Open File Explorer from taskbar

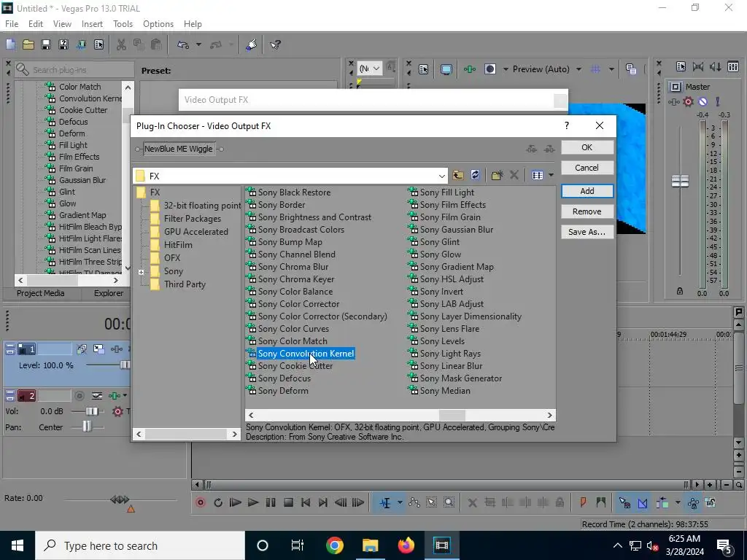pyautogui.click(x=370, y=545)
